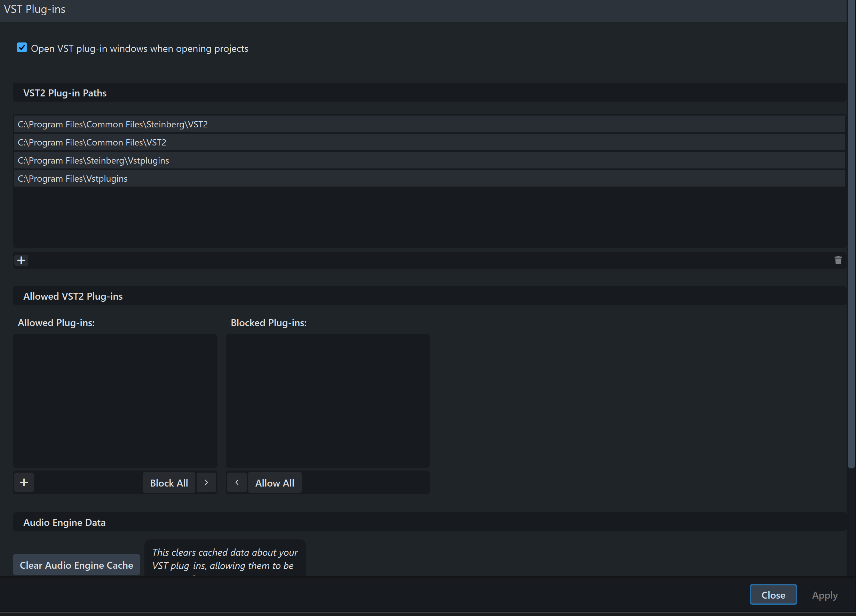The image size is (856, 616).
Task: Add an allowed plug-in with plus icon
Action: coord(24,482)
